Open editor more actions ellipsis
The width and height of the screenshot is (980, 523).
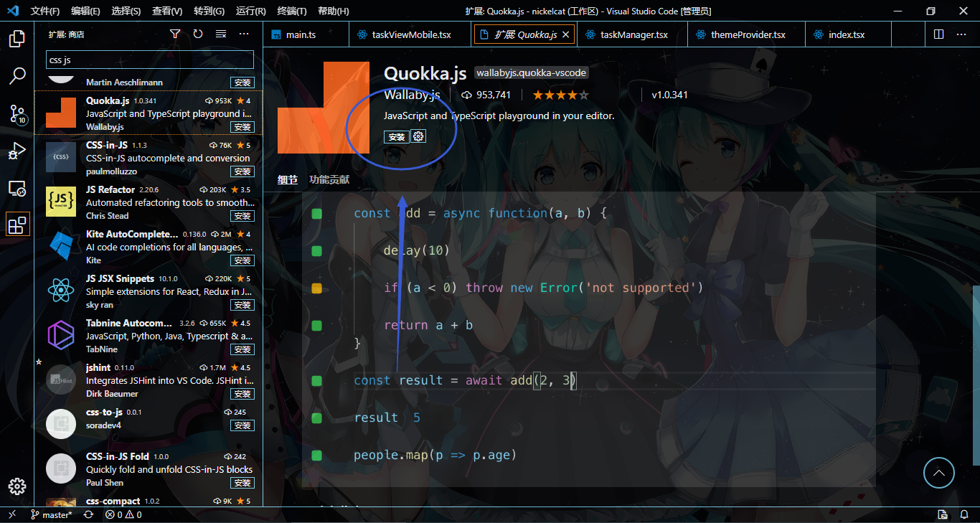pyautogui.click(x=961, y=34)
